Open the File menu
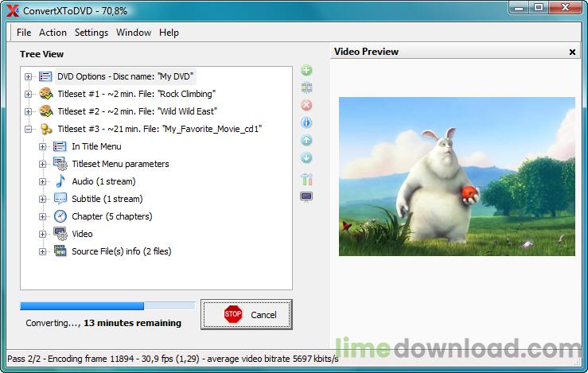 click(x=24, y=33)
